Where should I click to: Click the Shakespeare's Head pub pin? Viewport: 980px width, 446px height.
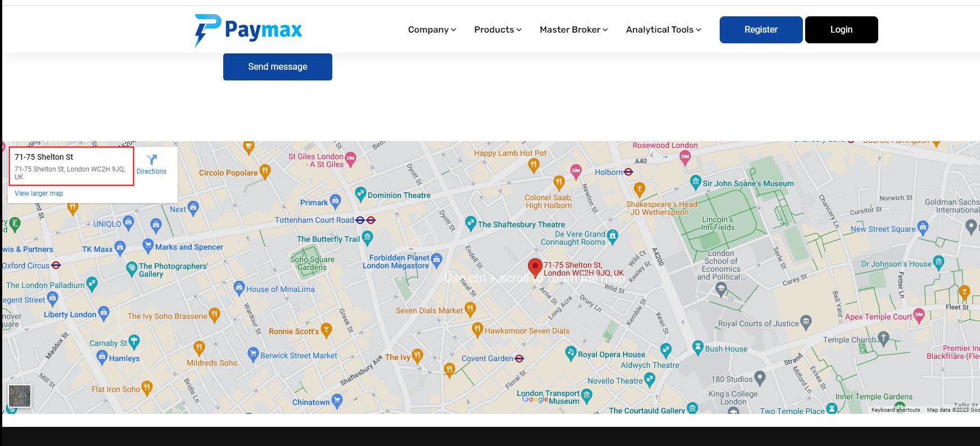pyautogui.click(x=639, y=189)
